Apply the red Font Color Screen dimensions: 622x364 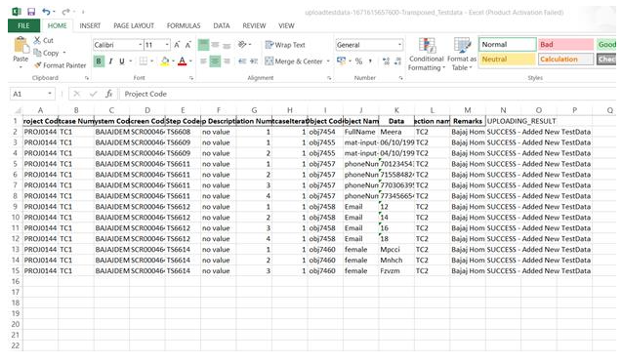point(182,61)
